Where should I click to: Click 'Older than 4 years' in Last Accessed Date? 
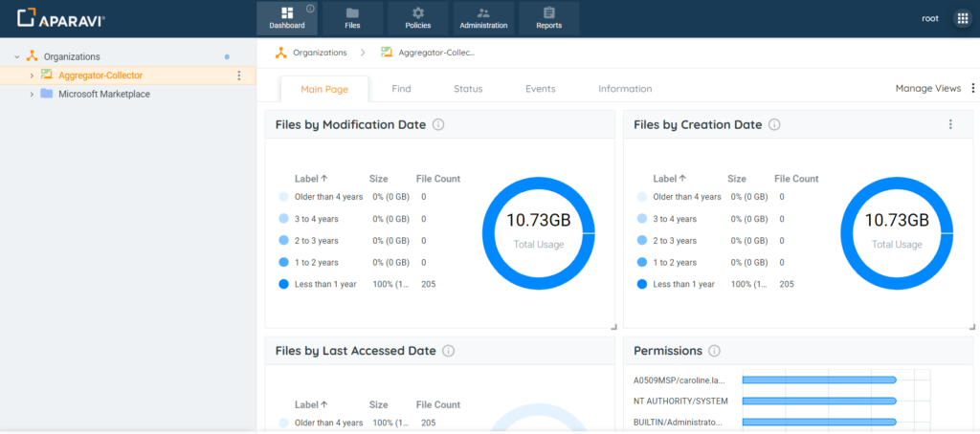329,423
